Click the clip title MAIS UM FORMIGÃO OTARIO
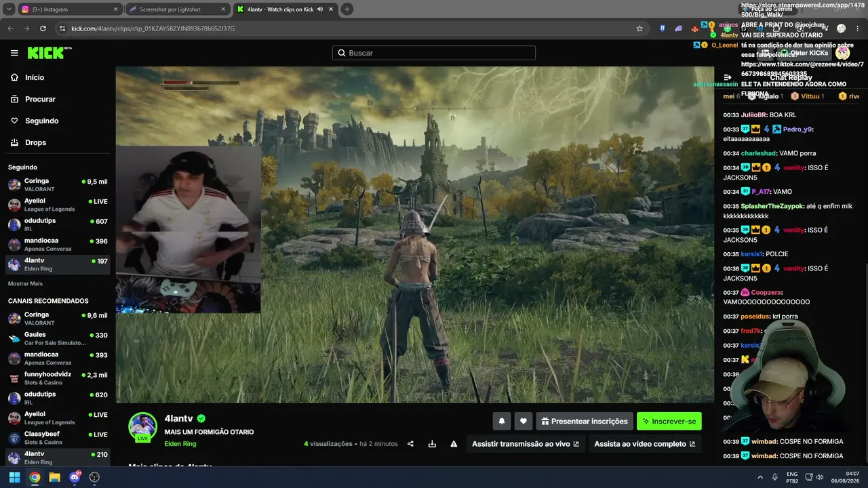Viewport: 868px width, 488px height. (209, 432)
